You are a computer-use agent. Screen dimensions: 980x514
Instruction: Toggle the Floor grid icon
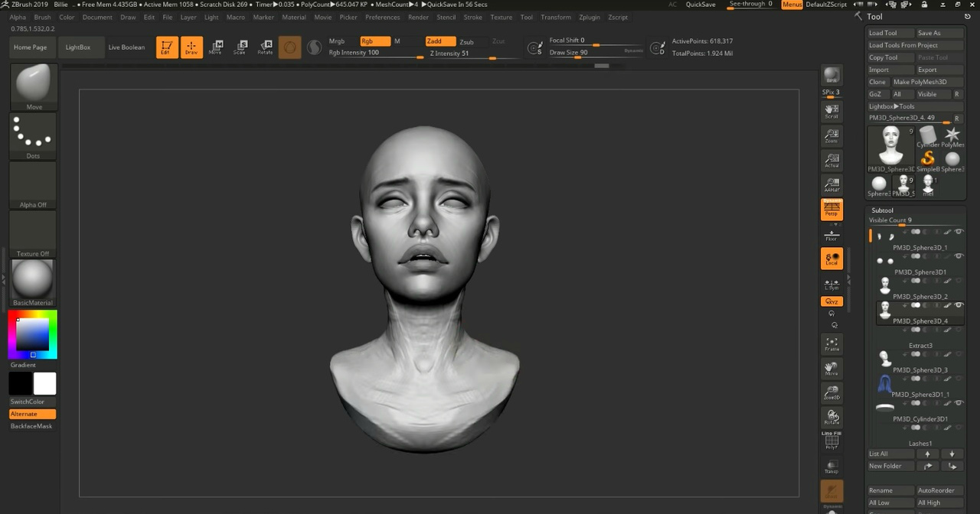(x=831, y=234)
